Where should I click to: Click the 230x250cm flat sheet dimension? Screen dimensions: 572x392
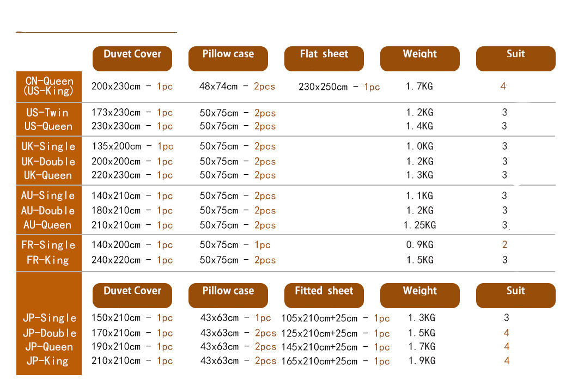click(323, 87)
